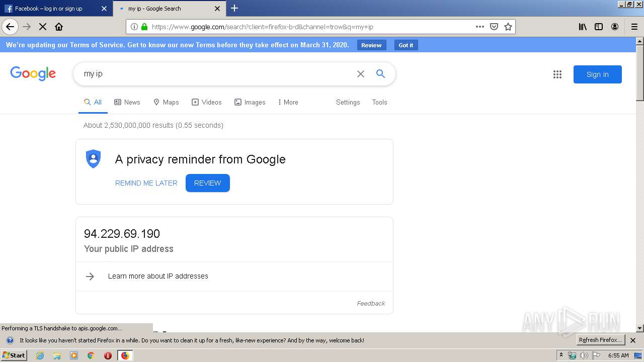Image resolution: width=644 pixels, height=362 pixels.
Task: Review the new Terms of Service
Action: [371, 45]
